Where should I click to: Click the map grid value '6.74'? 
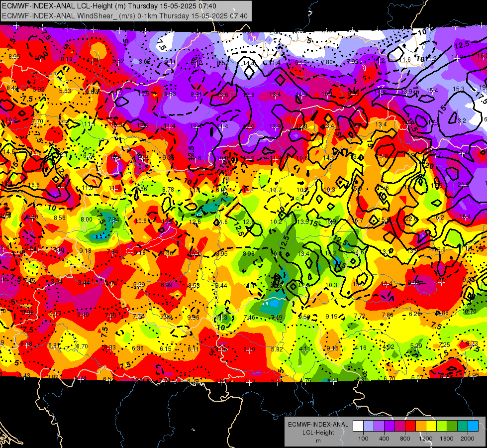89,155
